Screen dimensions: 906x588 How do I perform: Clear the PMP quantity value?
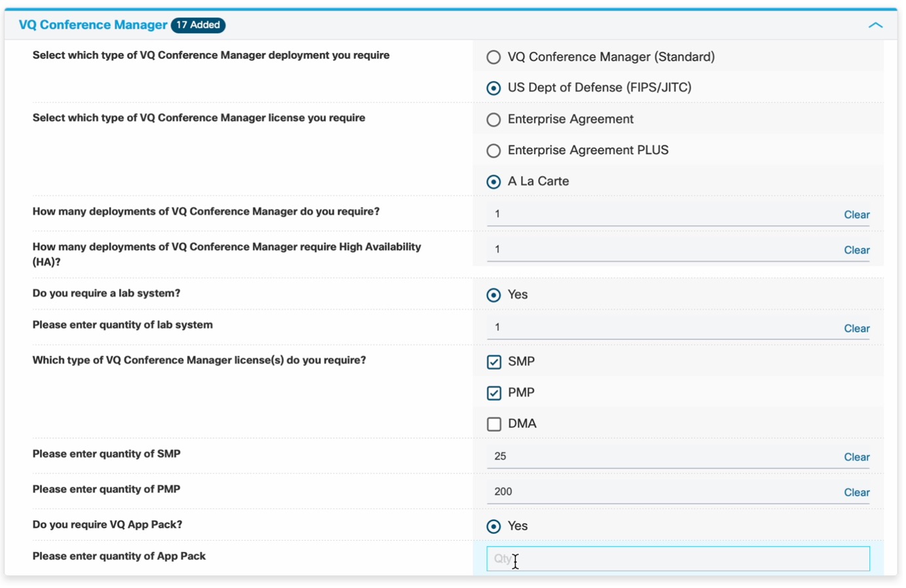856,492
